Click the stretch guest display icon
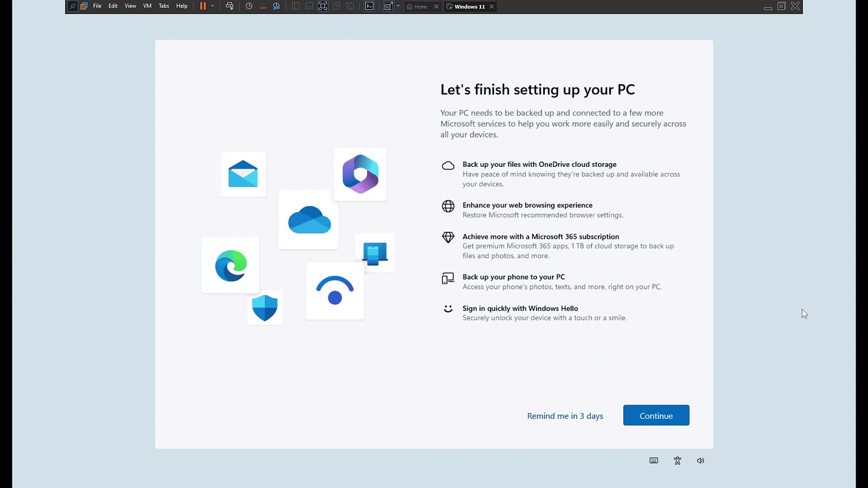 click(x=388, y=6)
